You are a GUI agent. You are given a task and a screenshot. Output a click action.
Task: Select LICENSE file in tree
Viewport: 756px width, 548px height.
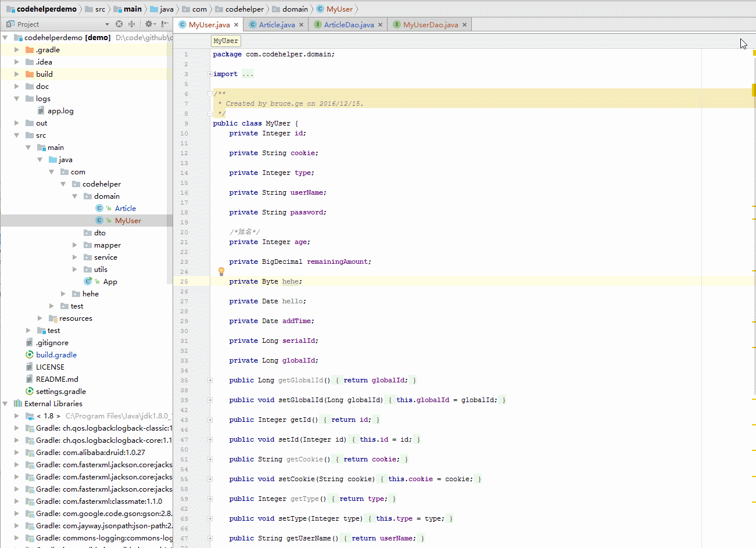pos(50,367)
